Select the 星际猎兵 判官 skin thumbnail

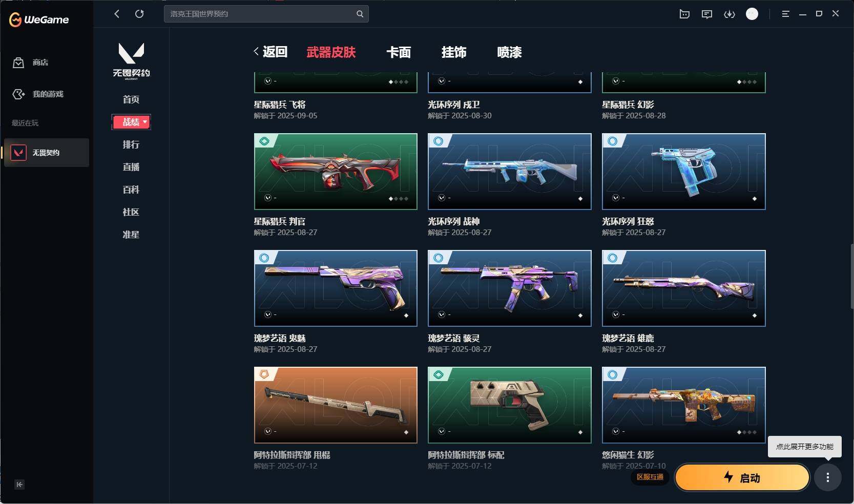pos(336,172)
